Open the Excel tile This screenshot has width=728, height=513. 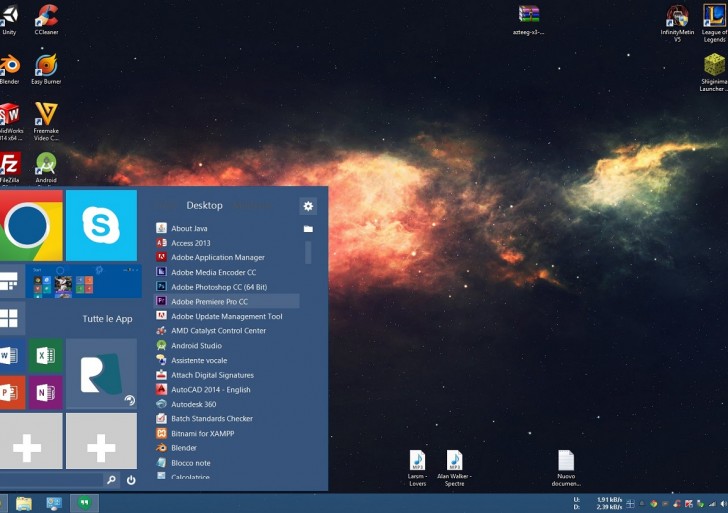tap(44, 355)
